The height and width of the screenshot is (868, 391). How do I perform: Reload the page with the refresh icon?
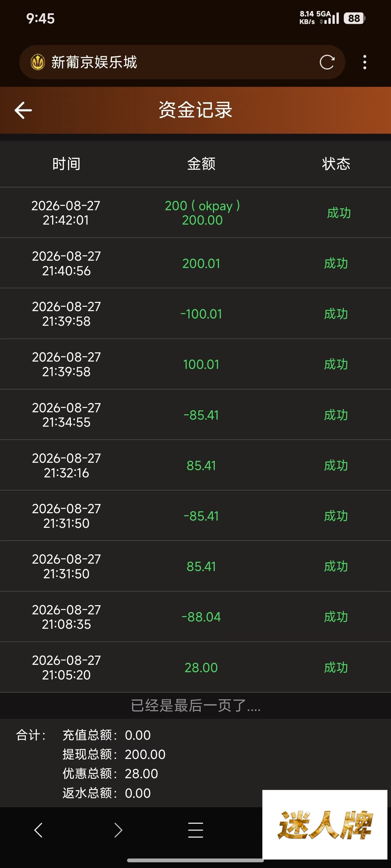(327, 62)
